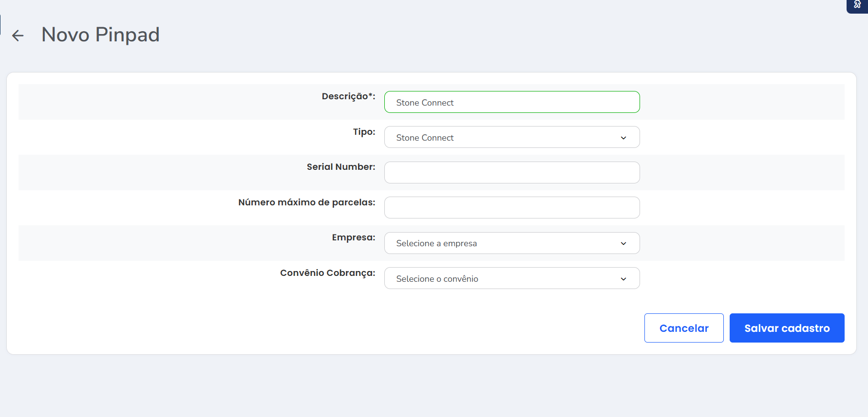The width and height of the screenshot is (868, 417).
Task: Click the 'Descrição*:' label
Action: coord(348,96)
